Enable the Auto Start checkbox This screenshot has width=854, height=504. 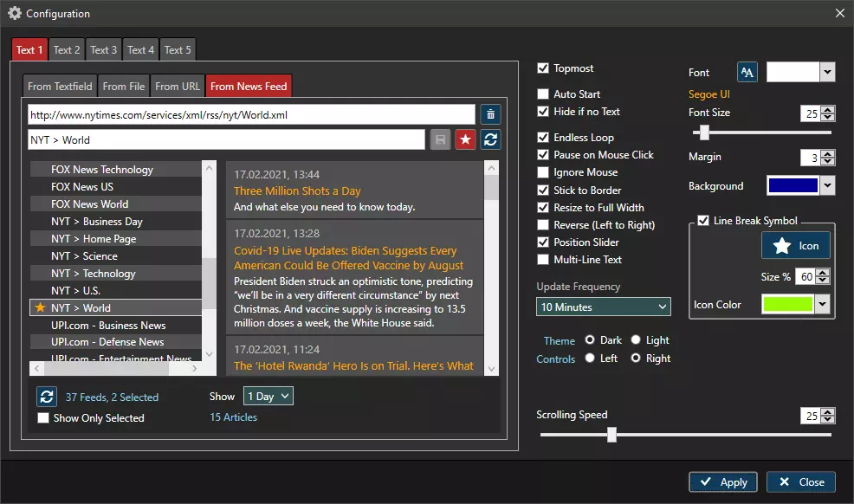coord(543,94)
